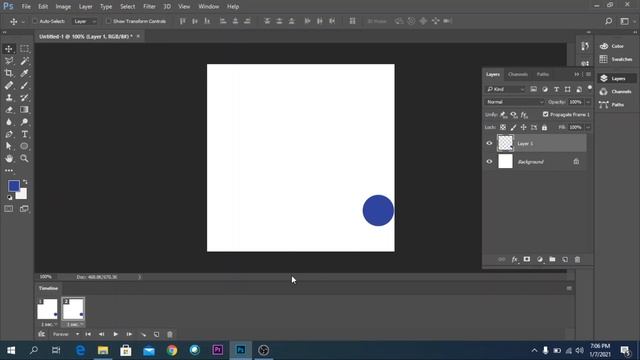640x360 pixels.
Task: Open Auto-Select Layer dropdown
Action: pyautogui.click(x=84, y=21)
